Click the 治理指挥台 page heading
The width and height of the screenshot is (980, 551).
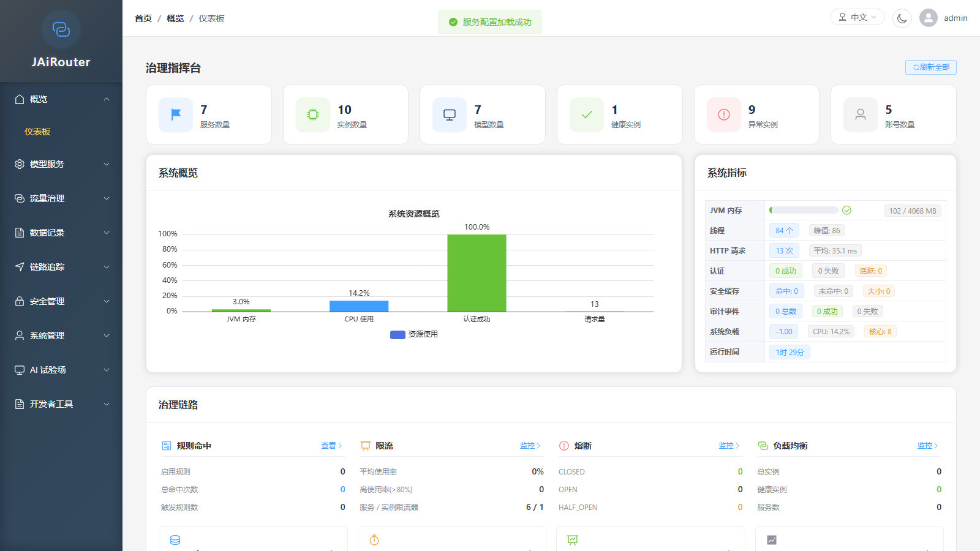173,68
